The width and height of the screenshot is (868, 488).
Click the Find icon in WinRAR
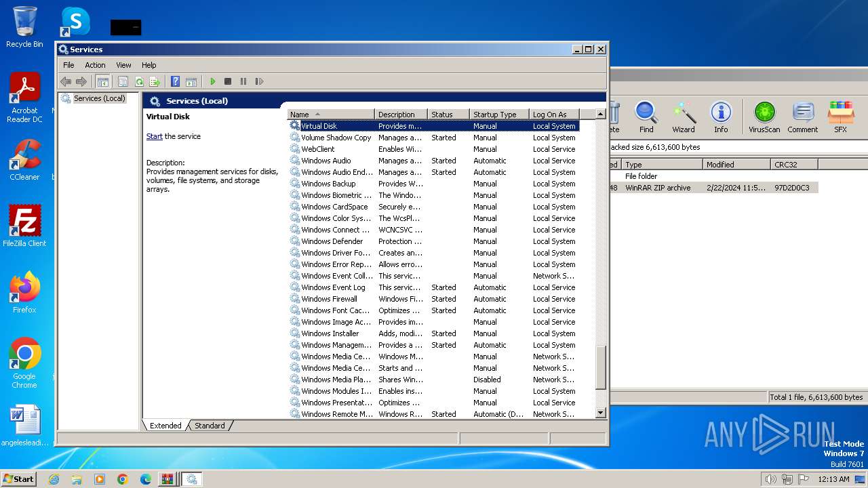(646, 117)
